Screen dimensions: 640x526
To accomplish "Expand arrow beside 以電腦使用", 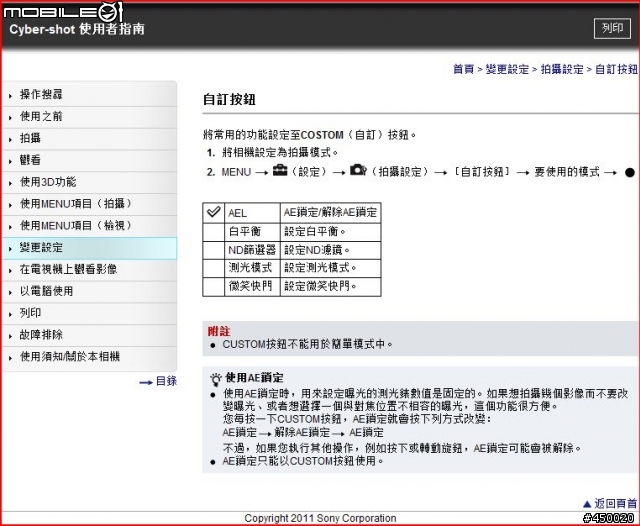I will coord(11,293).
